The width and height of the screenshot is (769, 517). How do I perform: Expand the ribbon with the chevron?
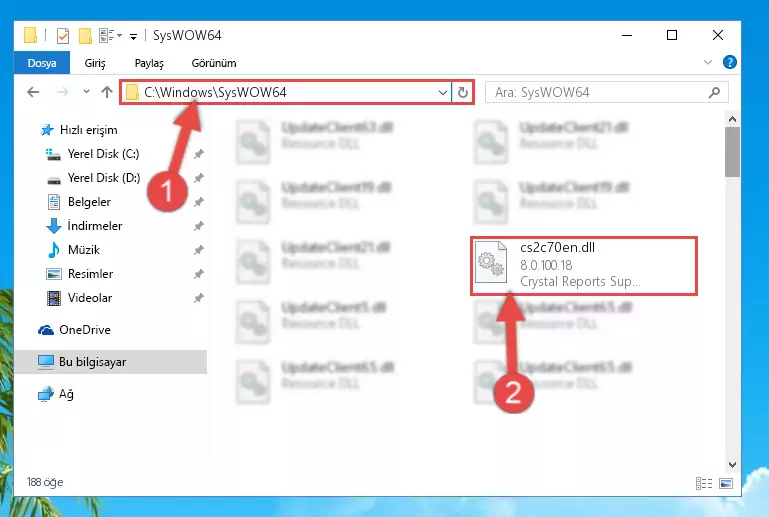pos(707,62)
